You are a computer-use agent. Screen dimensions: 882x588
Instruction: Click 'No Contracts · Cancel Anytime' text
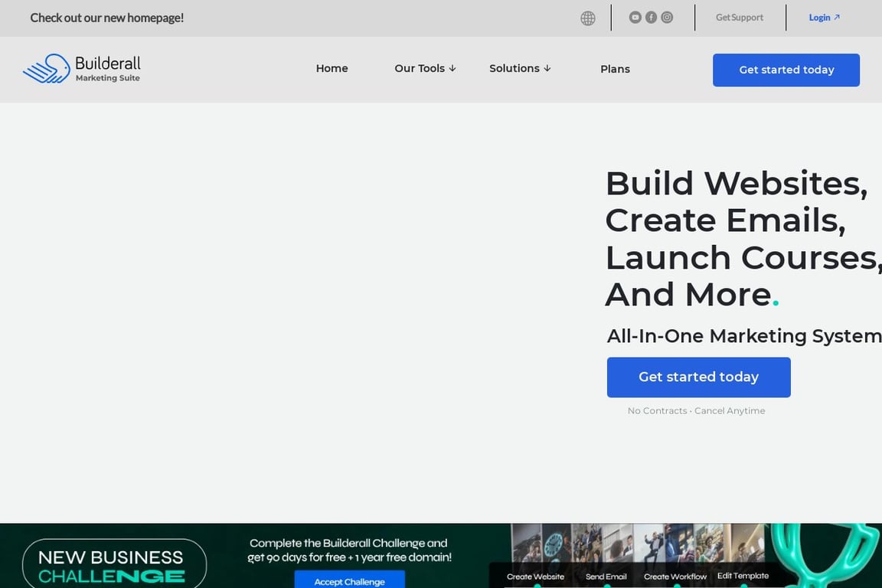tap(696, 410)
